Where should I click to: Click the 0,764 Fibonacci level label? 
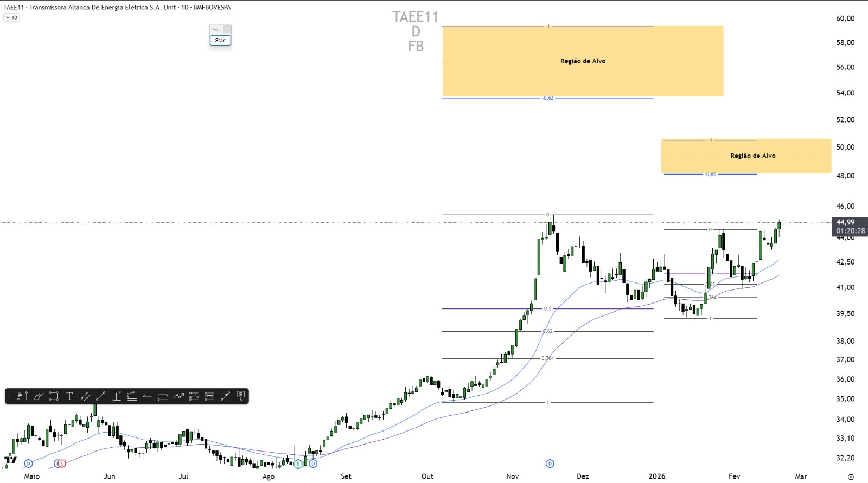[547, 358]
